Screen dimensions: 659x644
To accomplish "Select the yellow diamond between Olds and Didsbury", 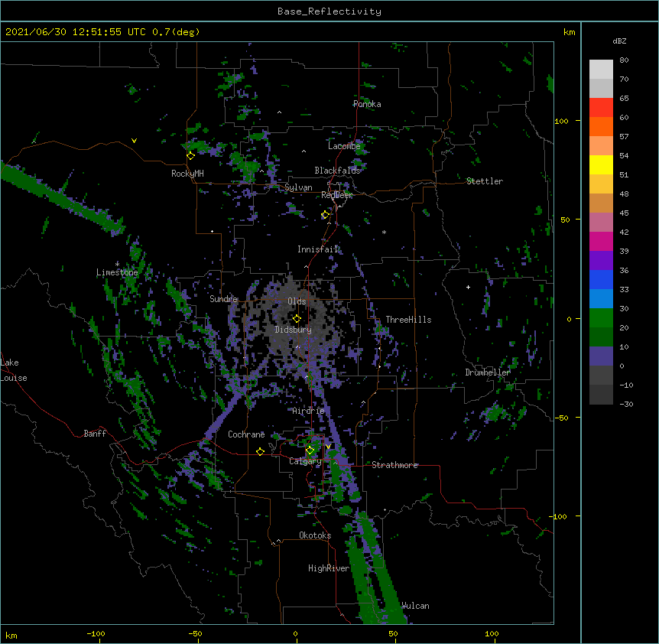I will tap(297, 319).
